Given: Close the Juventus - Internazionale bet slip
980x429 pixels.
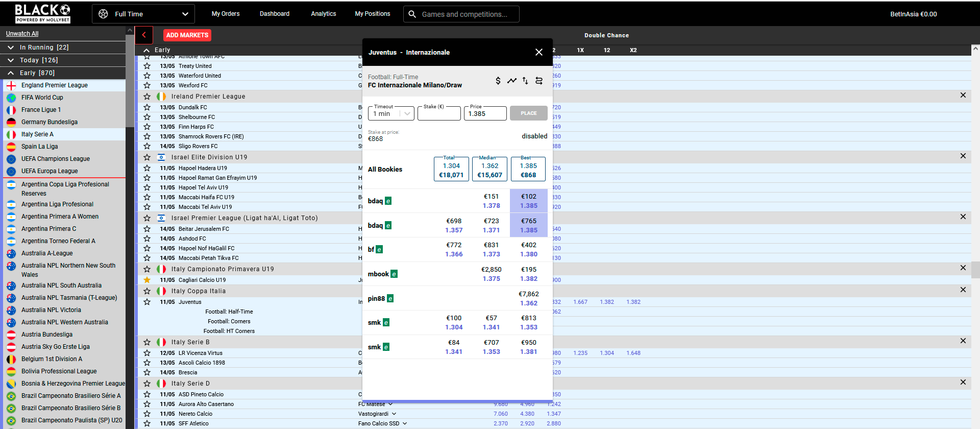Looking at the screenshot, I should (538, 52).
